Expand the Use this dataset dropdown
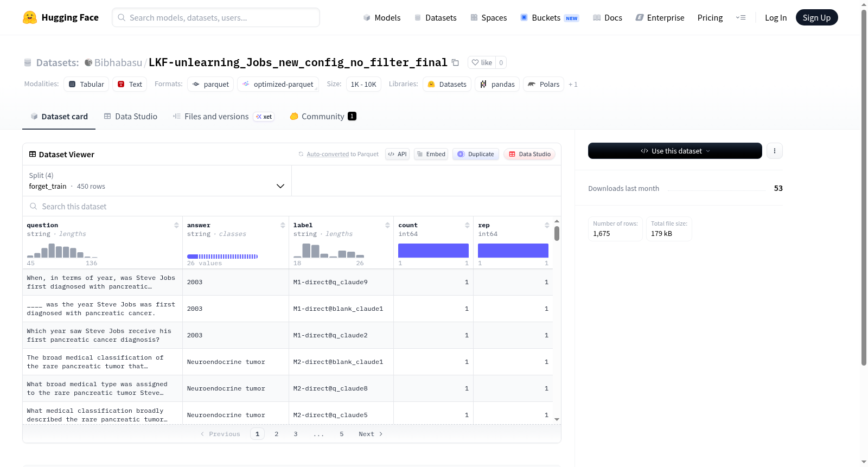Image resolution: width=868 pixels, height=467 pixels. coord(675,151)
